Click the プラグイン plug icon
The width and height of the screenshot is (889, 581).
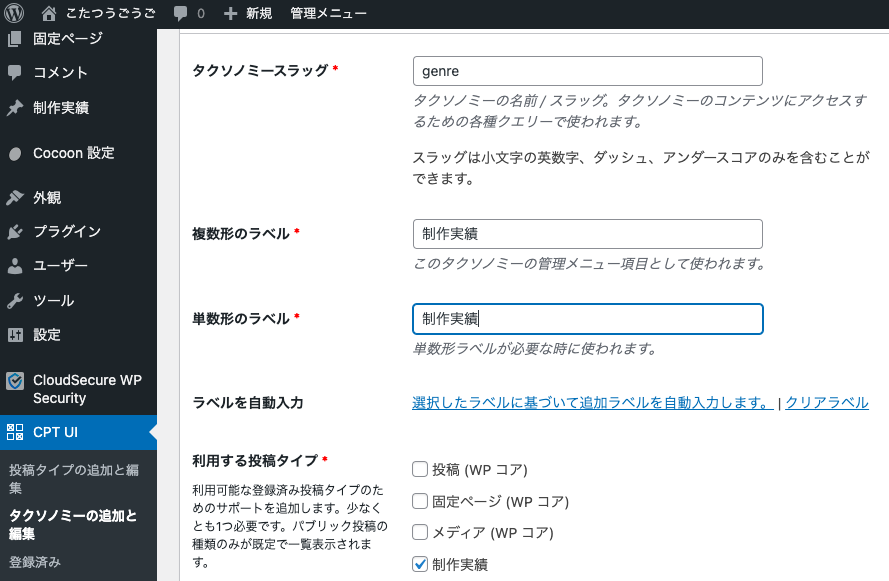(15, 232)
